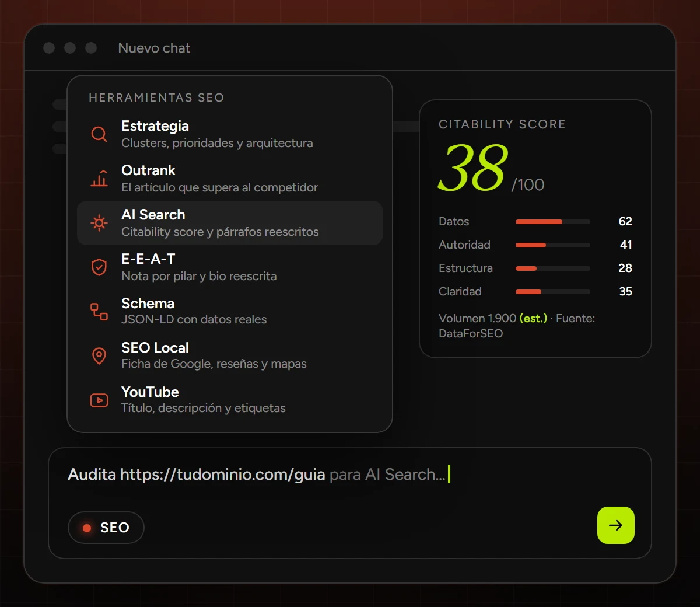Click 'Nota por pilar y bio reescrita'

(199, 276)
